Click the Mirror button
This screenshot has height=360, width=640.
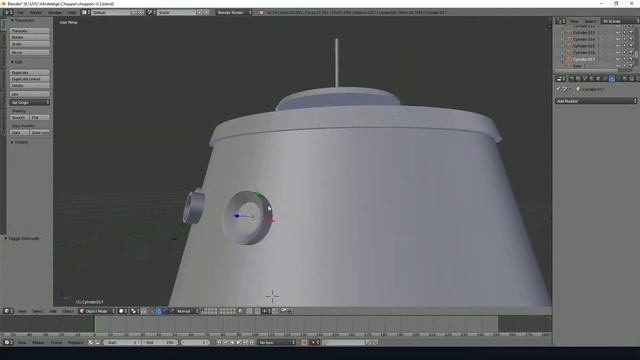30,52
